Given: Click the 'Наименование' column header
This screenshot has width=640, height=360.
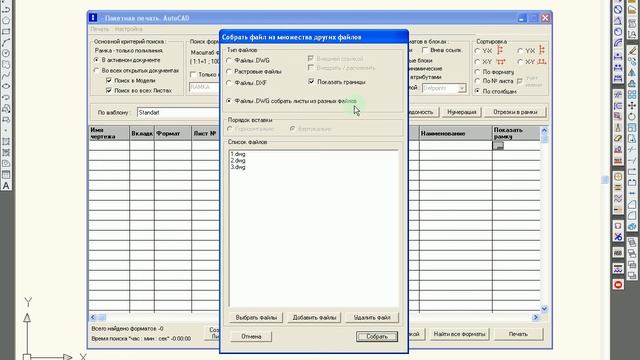Looking at the screenshot, I should coord(456,133).
